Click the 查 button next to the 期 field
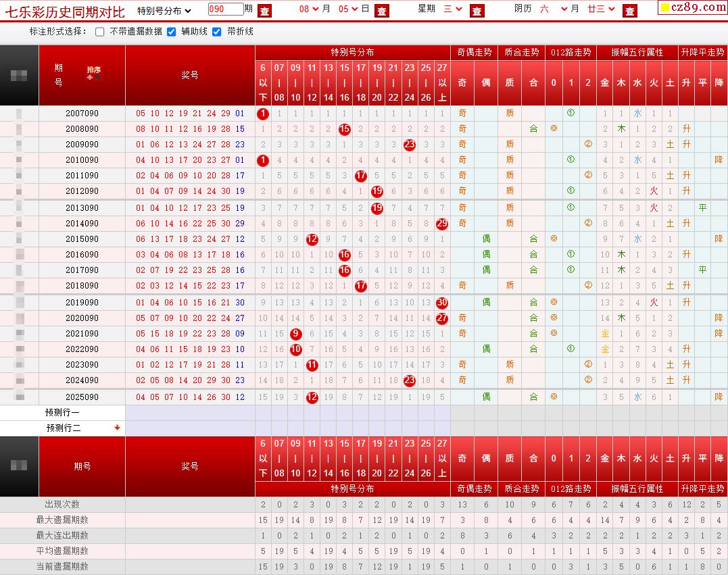The image size is (728, 575). tap(265, 11)
